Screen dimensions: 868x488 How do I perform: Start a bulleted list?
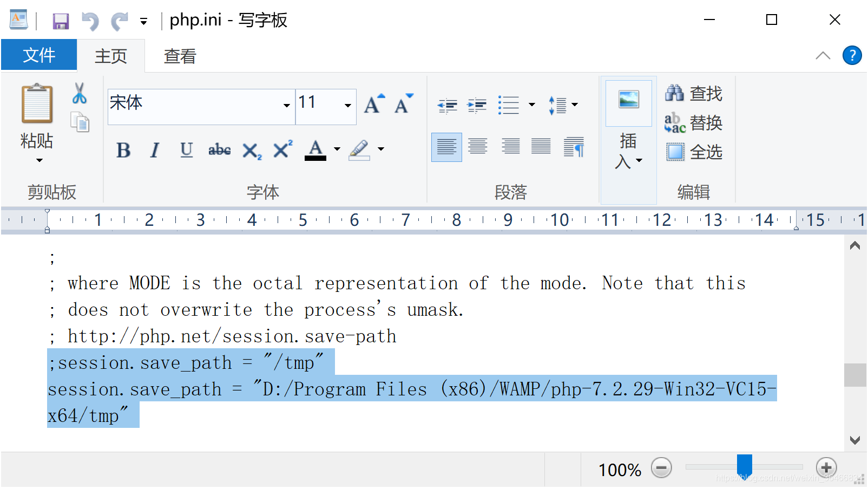tap(509, 105)
